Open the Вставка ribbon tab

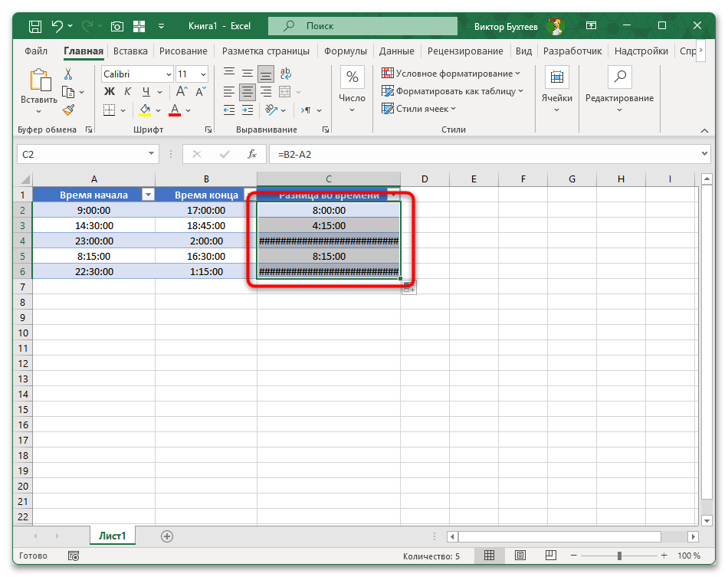click(x=130, y=51)
